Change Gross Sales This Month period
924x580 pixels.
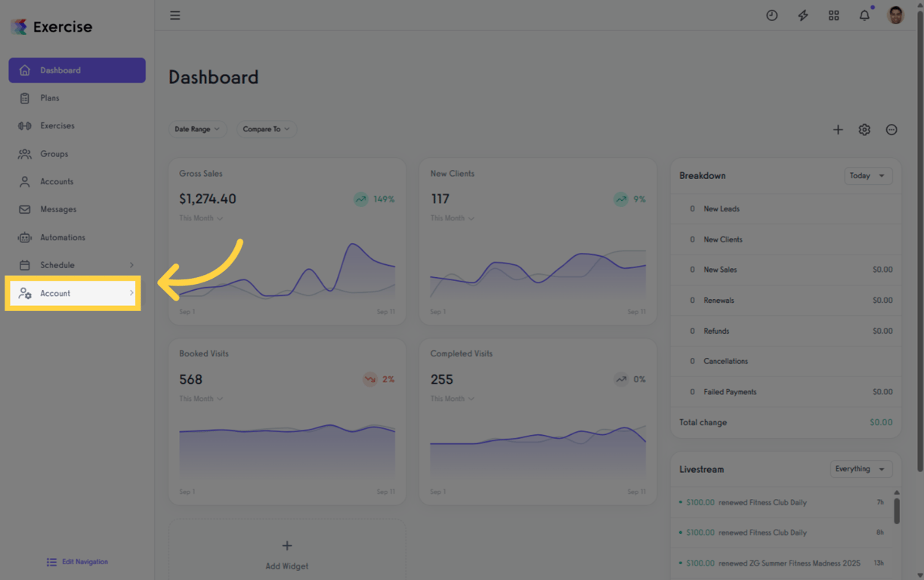[201, 218]
